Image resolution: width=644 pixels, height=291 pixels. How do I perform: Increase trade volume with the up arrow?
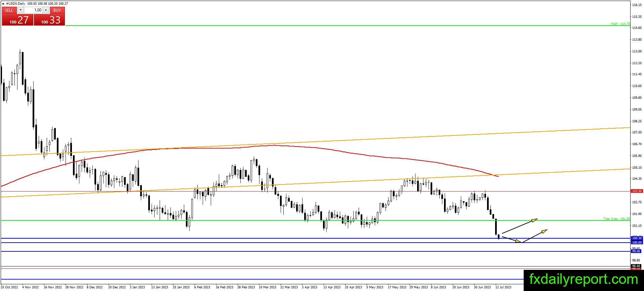point(46,10)
